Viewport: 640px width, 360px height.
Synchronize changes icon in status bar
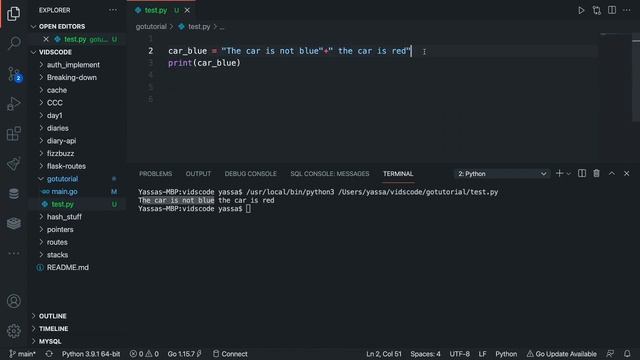tap(49, 354)
